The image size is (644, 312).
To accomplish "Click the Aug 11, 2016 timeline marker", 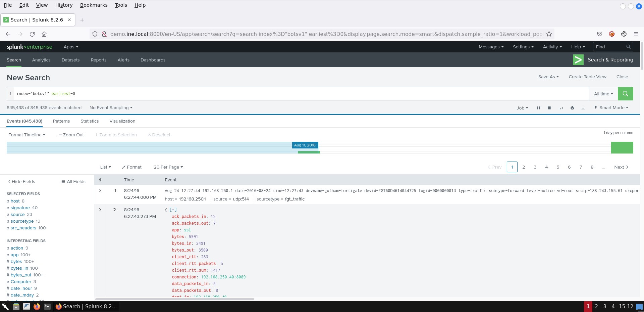I will click(305, 145).
